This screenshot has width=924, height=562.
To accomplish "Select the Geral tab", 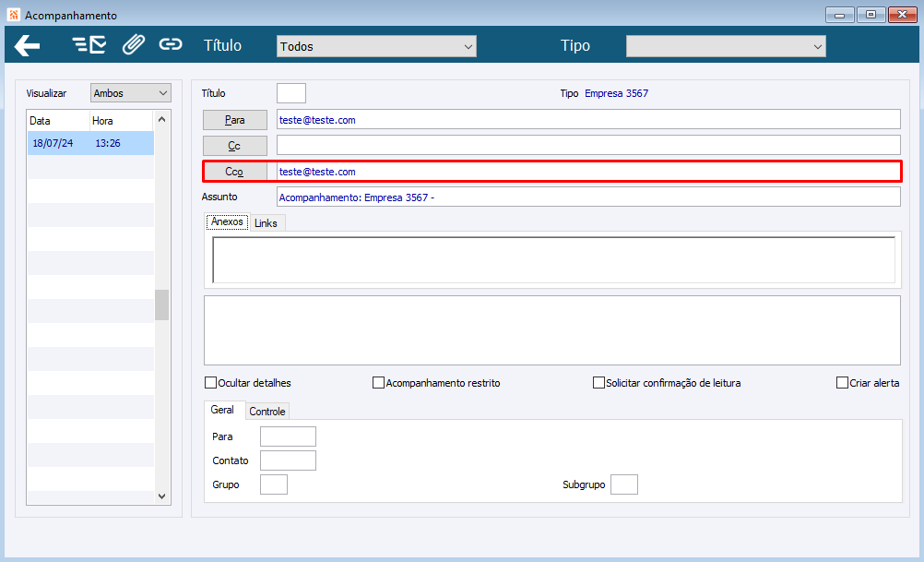I will [x=222, y=409].
